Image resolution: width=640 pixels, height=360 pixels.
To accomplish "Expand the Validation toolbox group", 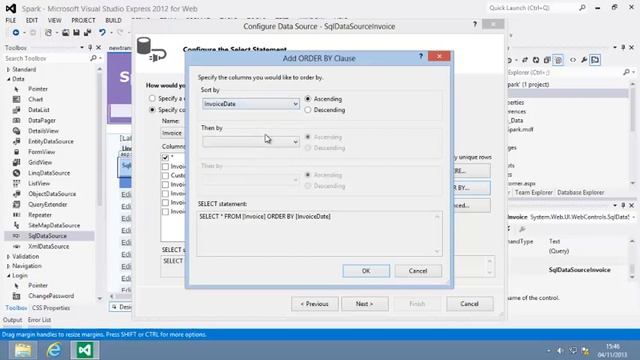I will (8, 256).
